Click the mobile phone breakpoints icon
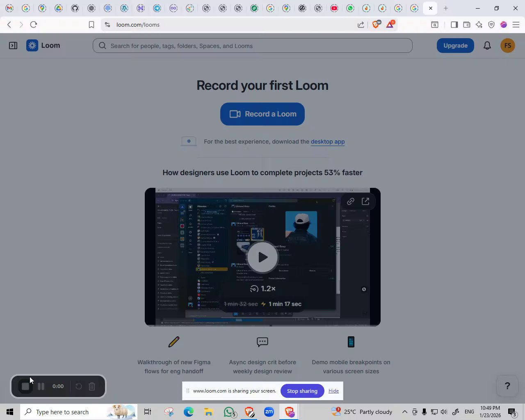 (x=351, y=342)
